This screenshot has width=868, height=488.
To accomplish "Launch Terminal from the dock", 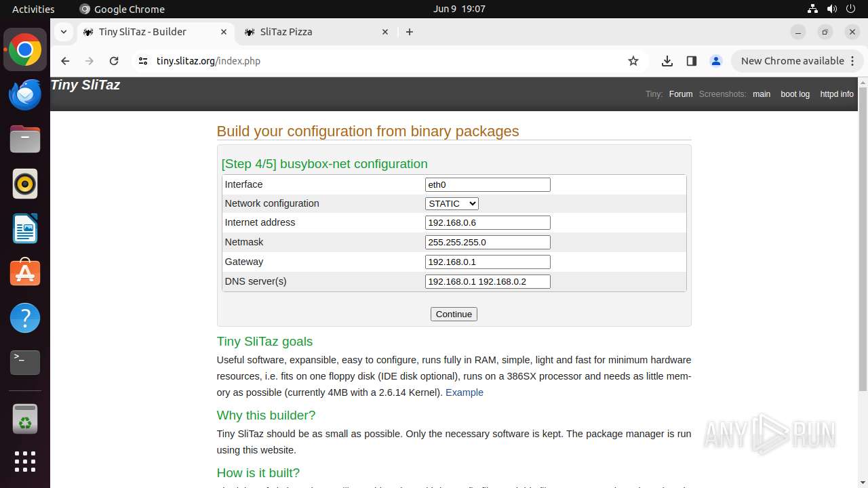I will click(x=25, y=363).
